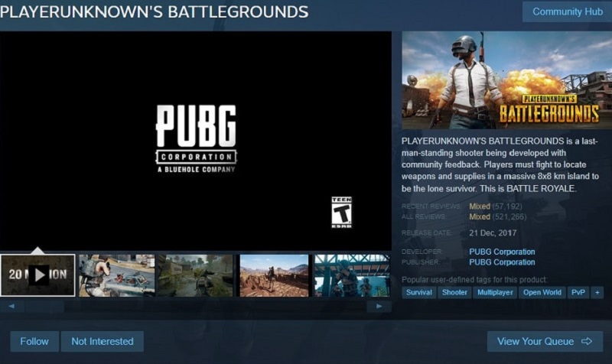Open the Community Hub
This screenshot has width=612, height=364.
(567, 11)
